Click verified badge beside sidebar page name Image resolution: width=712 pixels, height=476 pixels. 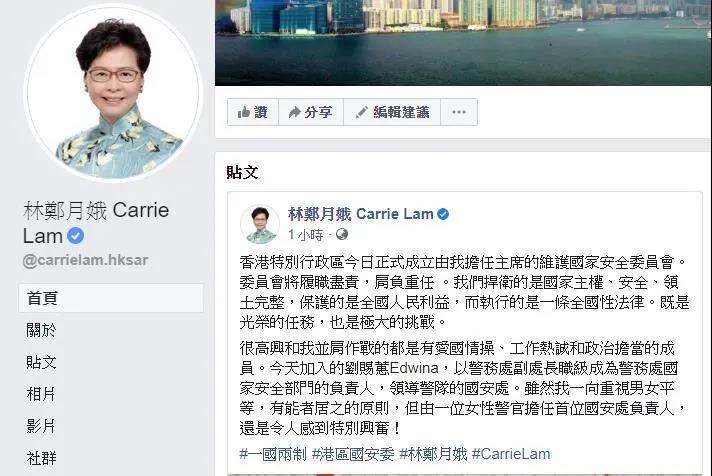(x=75, y=236)
